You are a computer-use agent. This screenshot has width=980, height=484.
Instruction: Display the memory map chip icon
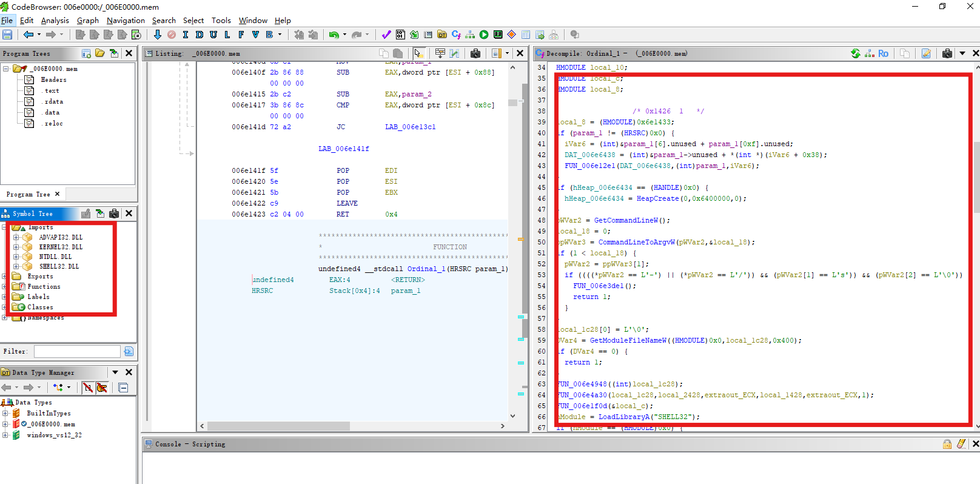(x=498, y=35)
